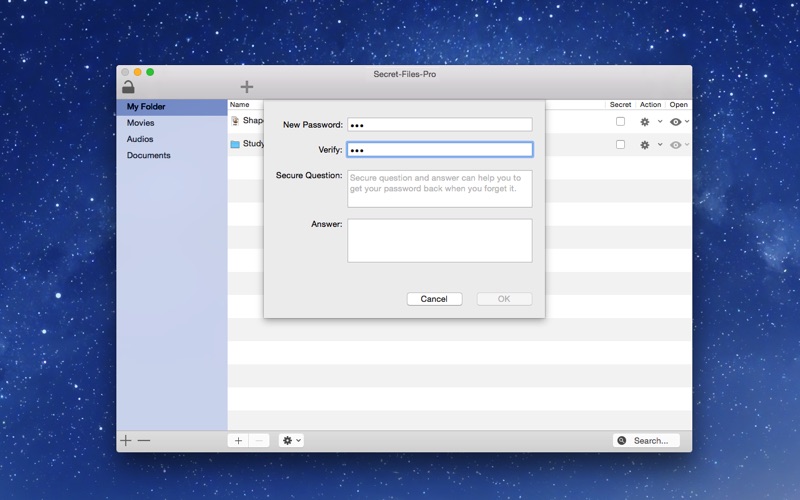
Task: Open the gear action icon for Shap row
Action: 645,122
